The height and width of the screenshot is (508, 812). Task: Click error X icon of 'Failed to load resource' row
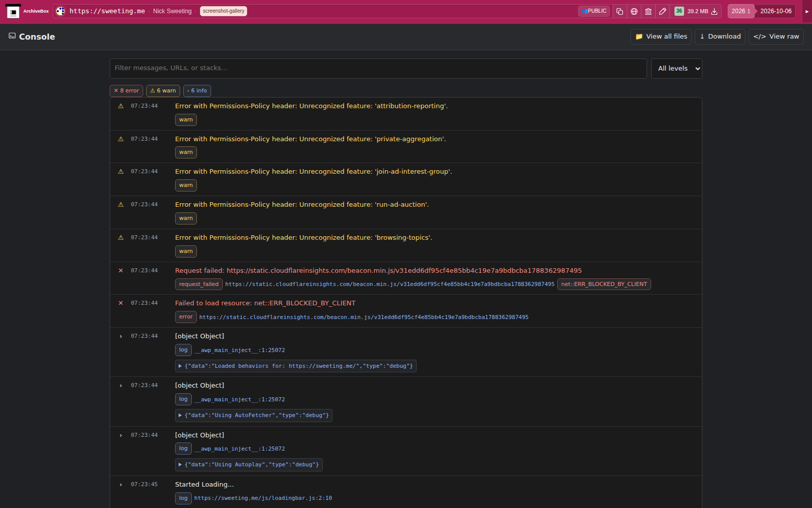121,303
